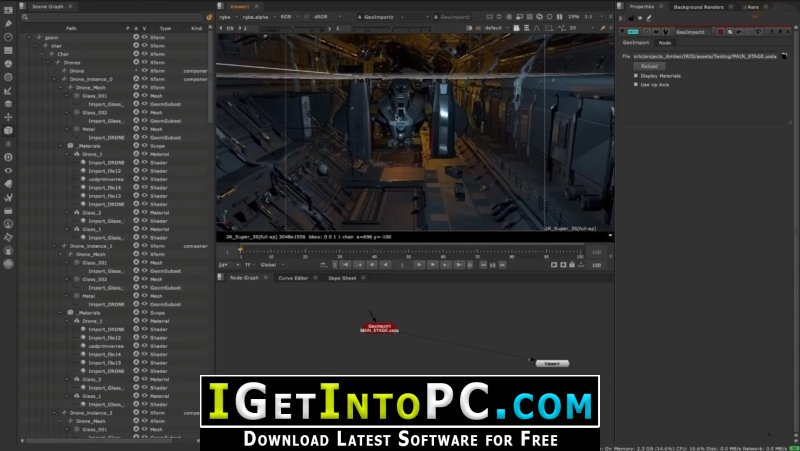Click the pause icon in viewer toolbar
Image resolution: width=800 pixels, height=451 pixels.
pos(559,17)
